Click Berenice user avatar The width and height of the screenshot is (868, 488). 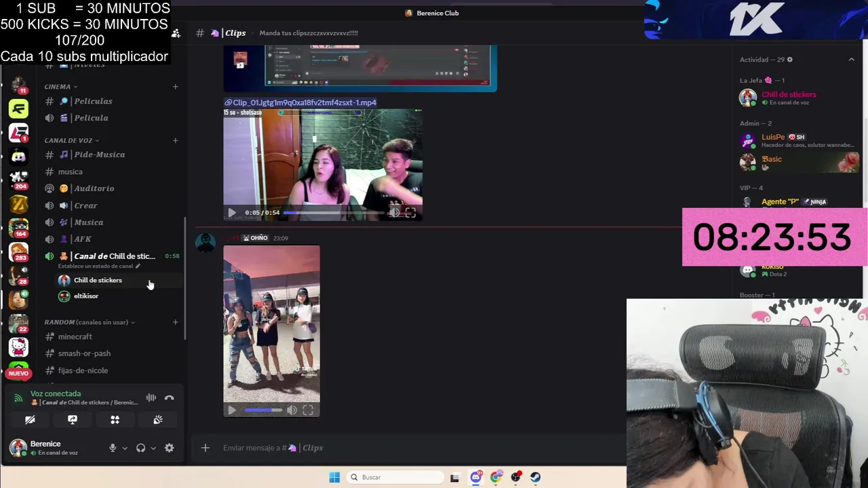(x=18, y=447)
